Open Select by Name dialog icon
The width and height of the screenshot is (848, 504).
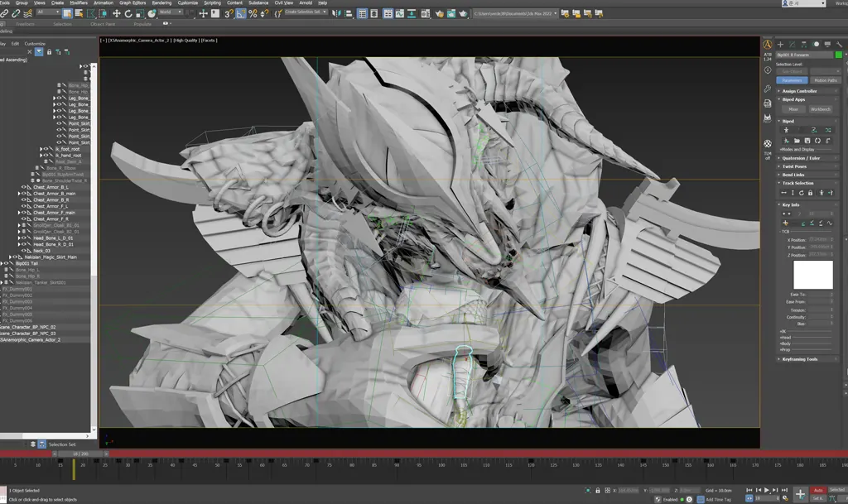point(79,13)
